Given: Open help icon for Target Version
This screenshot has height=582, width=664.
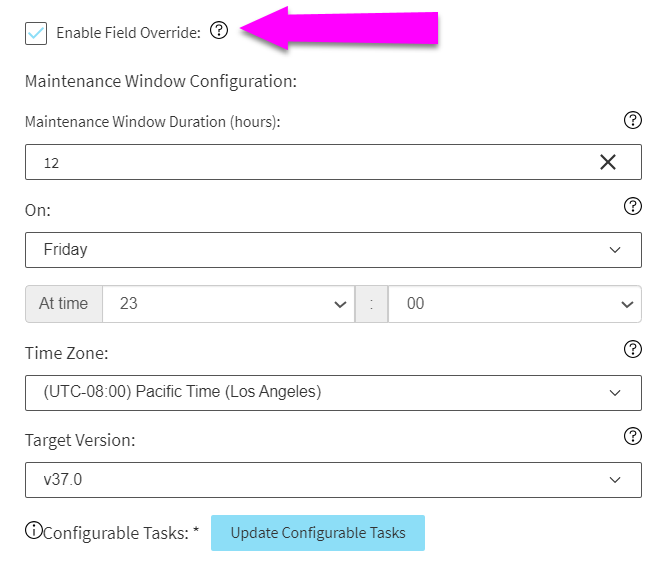Looking at the screenshot, I should pos(633,436).
